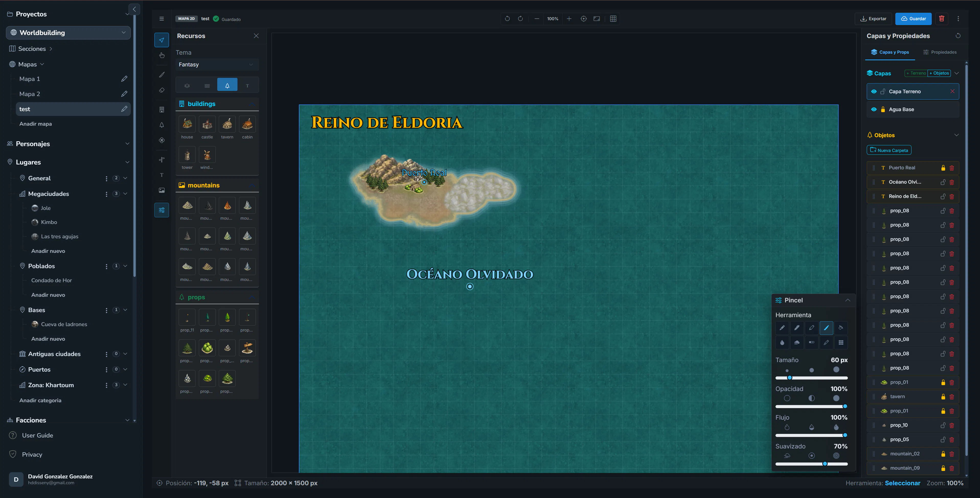
Task: Fit map to screen icon
Action: [597, 19]
